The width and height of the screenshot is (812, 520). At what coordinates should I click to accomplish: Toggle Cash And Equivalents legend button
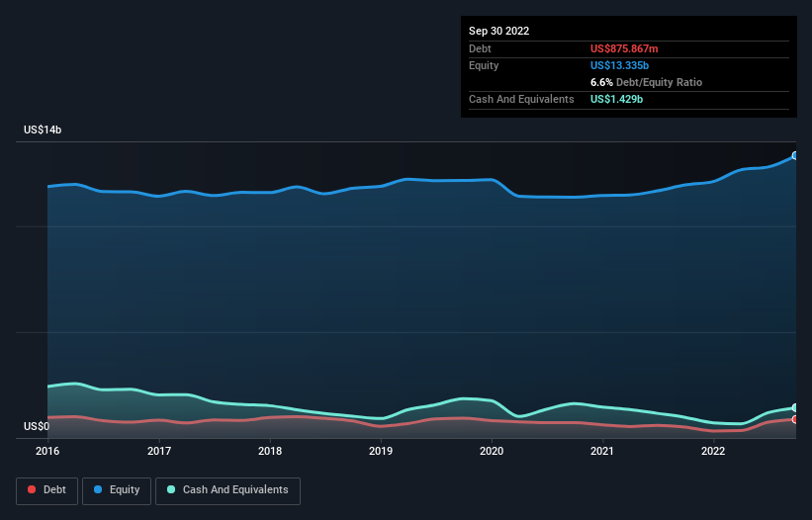[227, 490]
